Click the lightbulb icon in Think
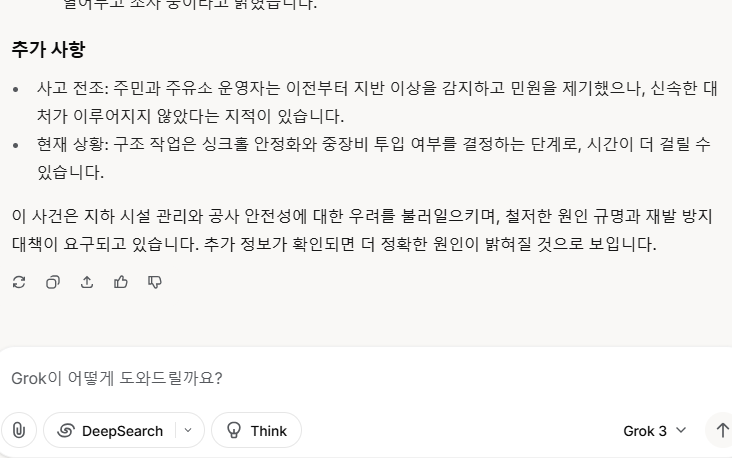The height and width of the screenshot is (458, 732). 234,430
